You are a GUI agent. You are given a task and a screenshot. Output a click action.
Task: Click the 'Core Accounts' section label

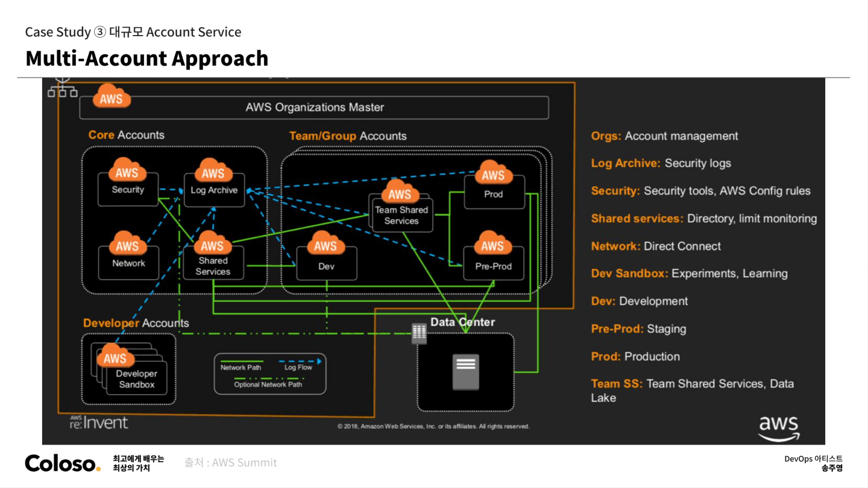[127, 135]
